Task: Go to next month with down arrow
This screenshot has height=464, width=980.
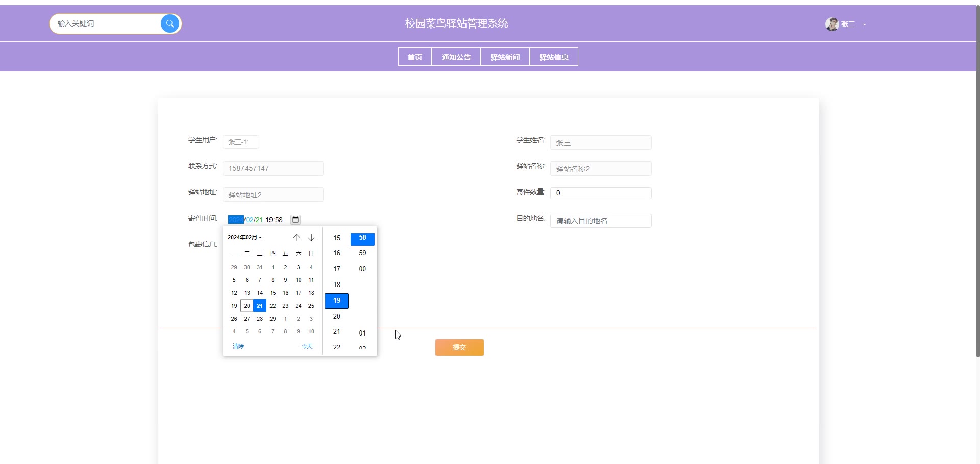Action: (x=311, y=238)
